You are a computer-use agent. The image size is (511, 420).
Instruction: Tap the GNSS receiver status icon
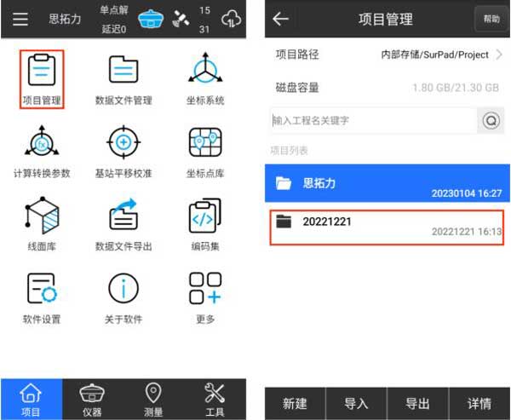[x=150, y=19]
